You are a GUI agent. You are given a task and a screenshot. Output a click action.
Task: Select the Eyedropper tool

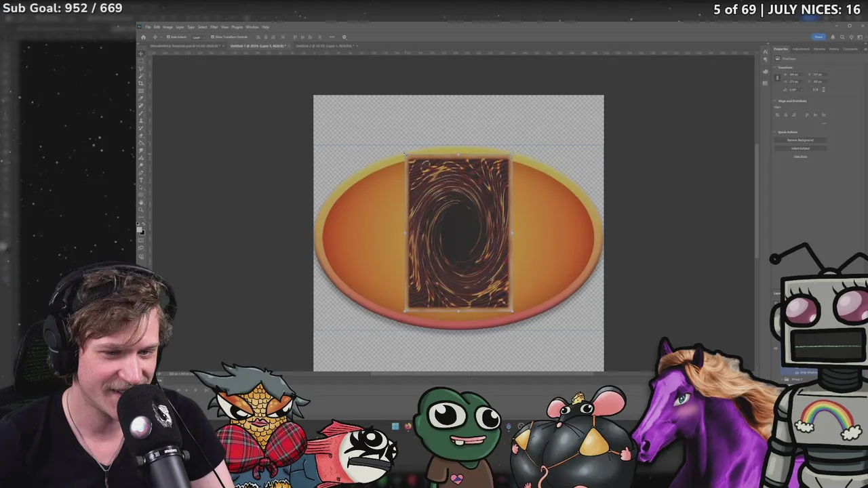point(140,98)
